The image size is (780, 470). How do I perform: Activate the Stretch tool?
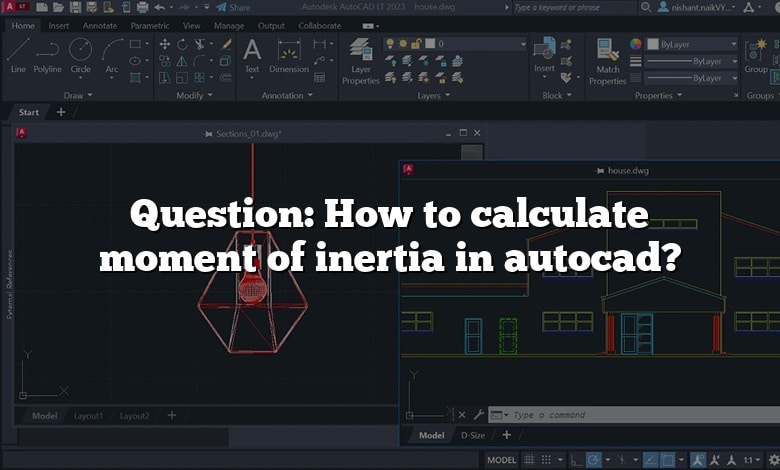[x=165, y=78]
